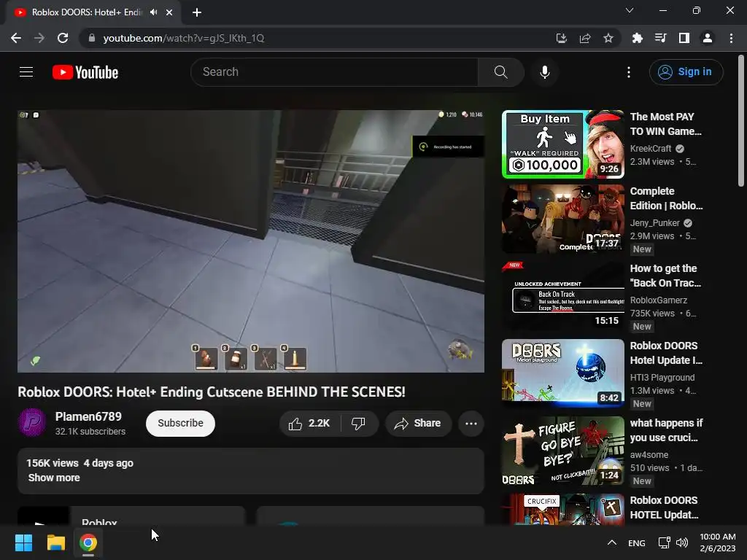This screenshot has width=747, height=560.
Task: Open Windows Start menu
Action: [x=23, y=542]
